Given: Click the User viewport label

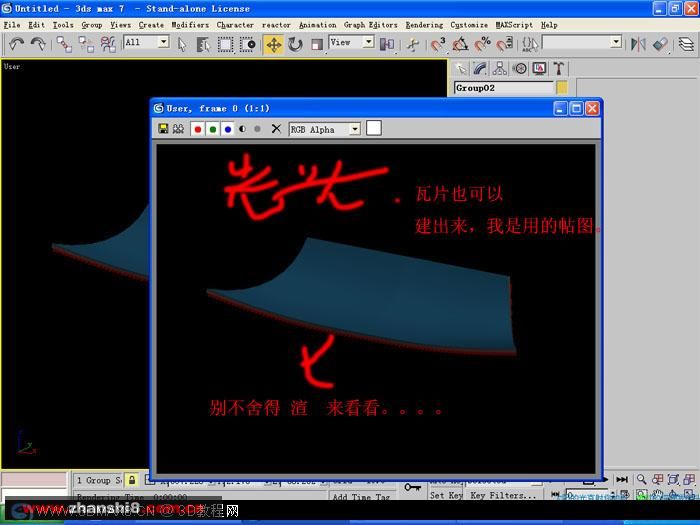Looking at the screenshot, I should click(12, 67).
